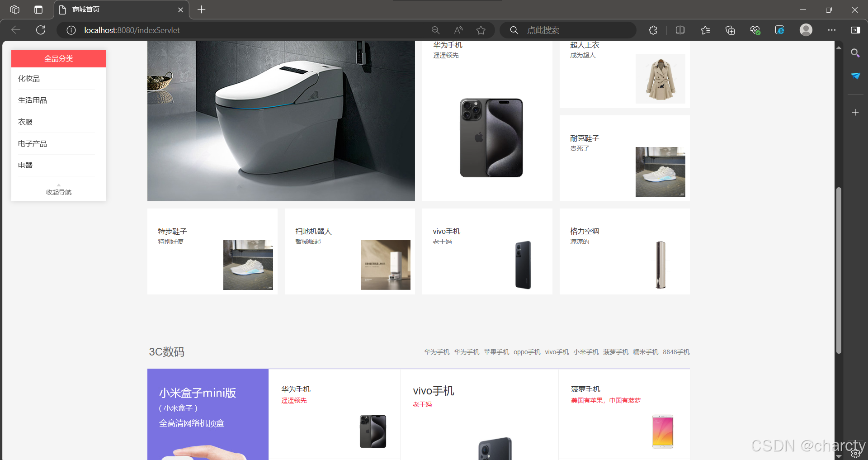Screen dimensions: 868x460
Task: View site information icon in address bar
Action: pos(71,30)
